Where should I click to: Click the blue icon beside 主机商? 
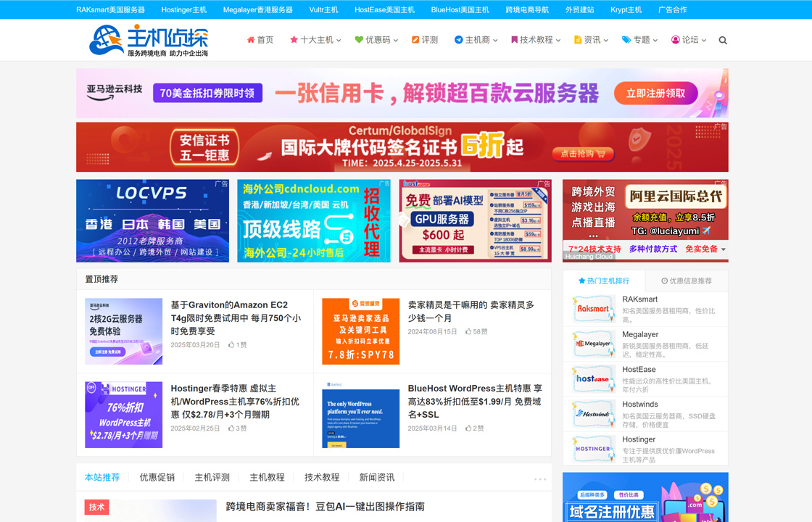(x=458, y=40)
